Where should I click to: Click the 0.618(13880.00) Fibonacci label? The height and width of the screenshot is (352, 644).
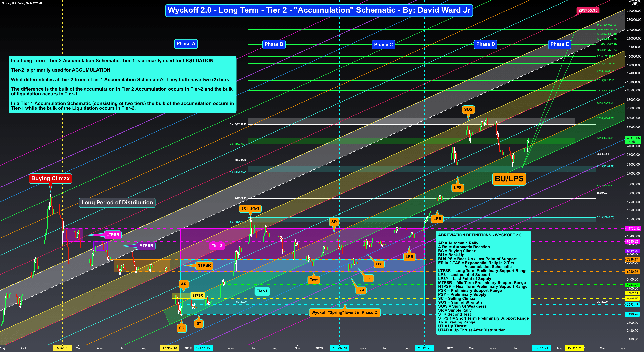605,217
